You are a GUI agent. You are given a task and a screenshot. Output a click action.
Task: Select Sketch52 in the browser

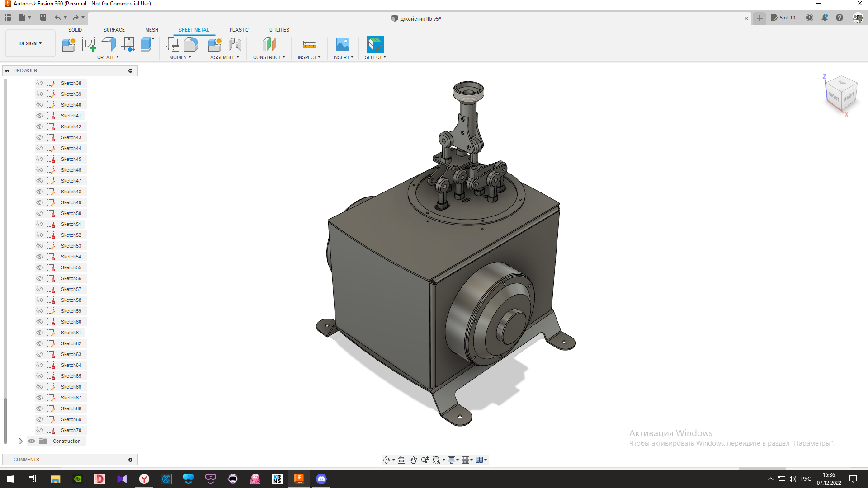[71, 235]
